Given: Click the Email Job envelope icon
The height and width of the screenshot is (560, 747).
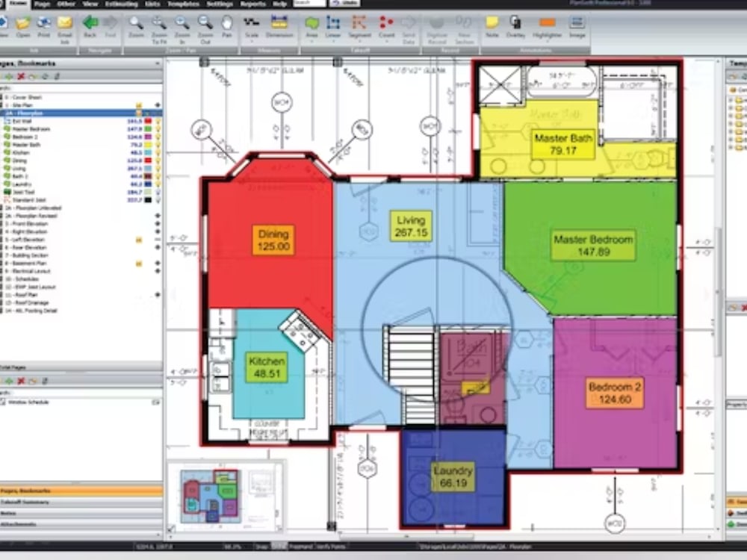Looking at the screenshot, I should (65, 28).
